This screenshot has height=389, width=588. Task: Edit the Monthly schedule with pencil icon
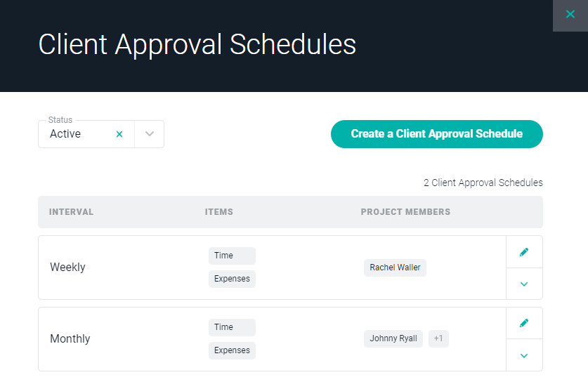click(524, 323)
